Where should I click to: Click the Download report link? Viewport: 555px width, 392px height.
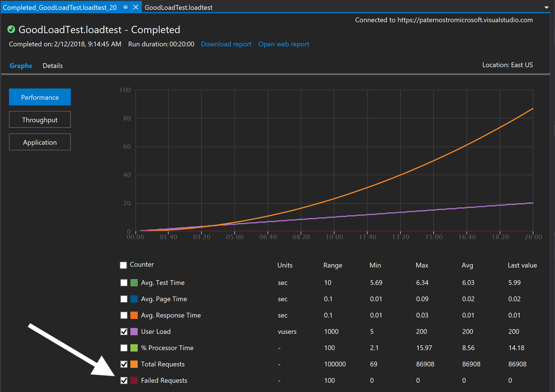click(x=226, y=44)
